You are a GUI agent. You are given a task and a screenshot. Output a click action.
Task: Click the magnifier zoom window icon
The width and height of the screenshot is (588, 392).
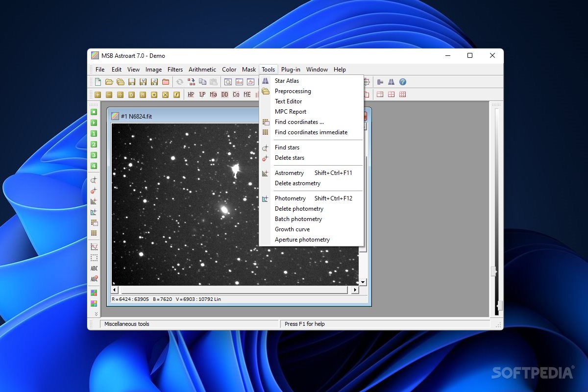pos(228,82)
